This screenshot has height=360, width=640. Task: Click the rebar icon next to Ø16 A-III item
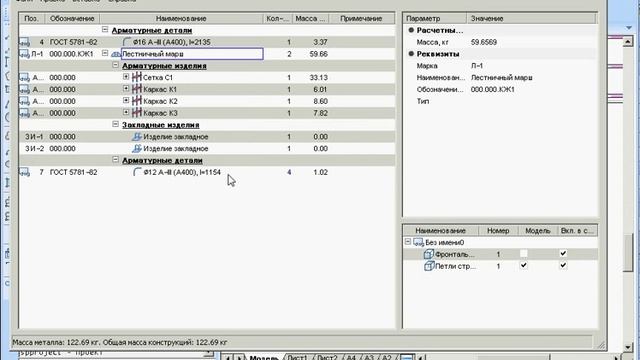point(127,42)
